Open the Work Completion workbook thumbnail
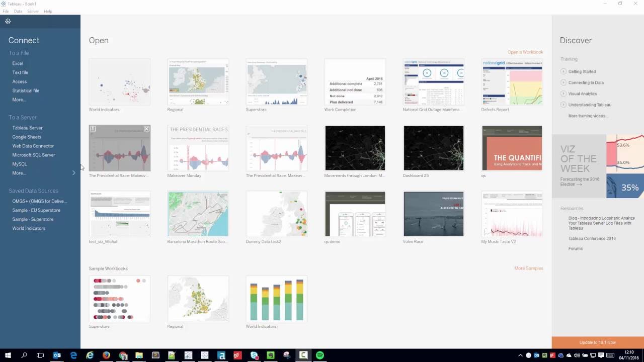Screen dimensions: 644x362 click(x=355, y=82)
